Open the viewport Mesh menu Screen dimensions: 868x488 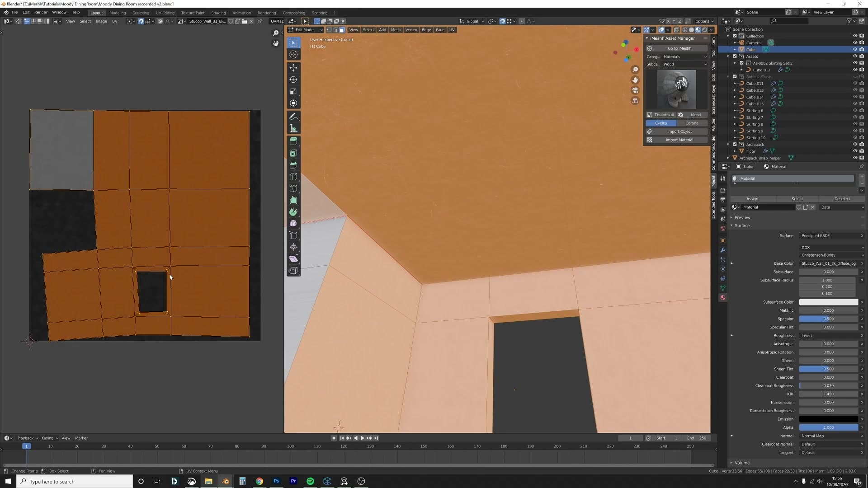click(396, 30)
